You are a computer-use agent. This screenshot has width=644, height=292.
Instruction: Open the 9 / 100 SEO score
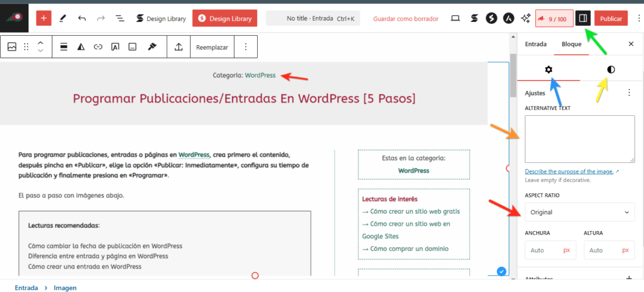pyautogui.click(x=554, y=18)
